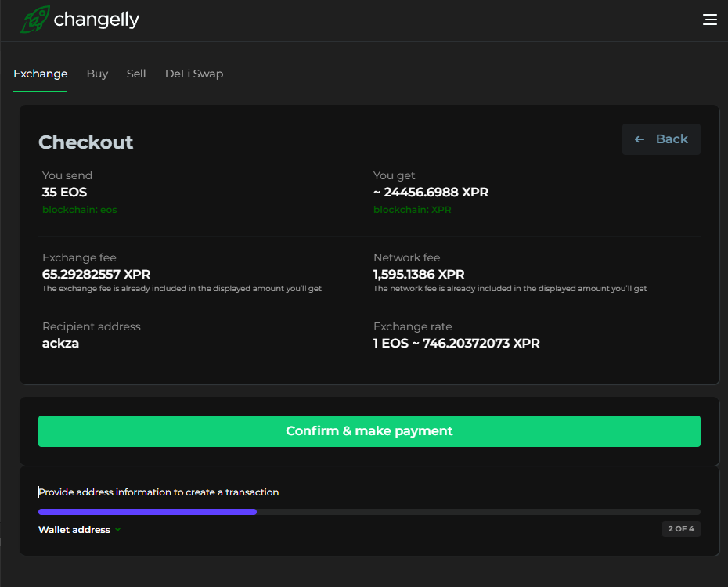Image resolution: width=728 pixels, height=587 pixels.
Task: Click the blockchain: XPR label
Action: (x=413, y=210)
